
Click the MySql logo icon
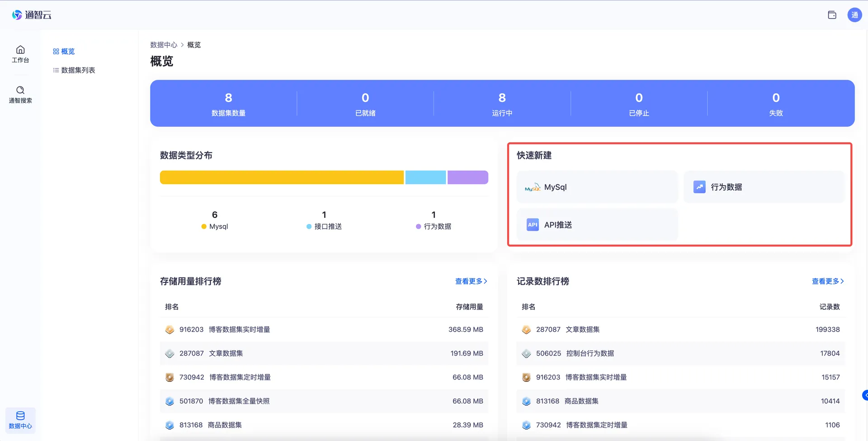click(x=533, y=187)
